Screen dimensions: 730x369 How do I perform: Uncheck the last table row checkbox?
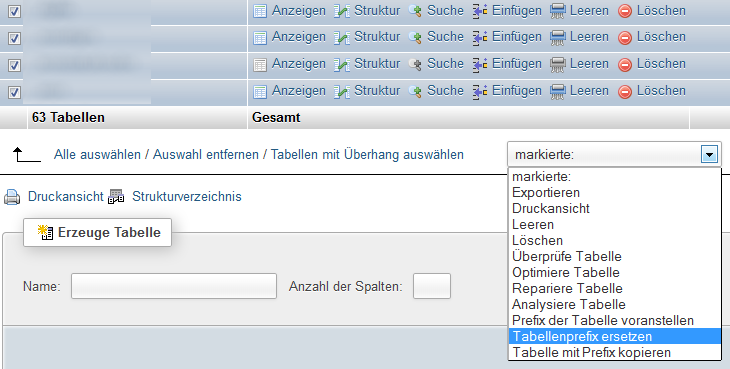coord(14,92)
